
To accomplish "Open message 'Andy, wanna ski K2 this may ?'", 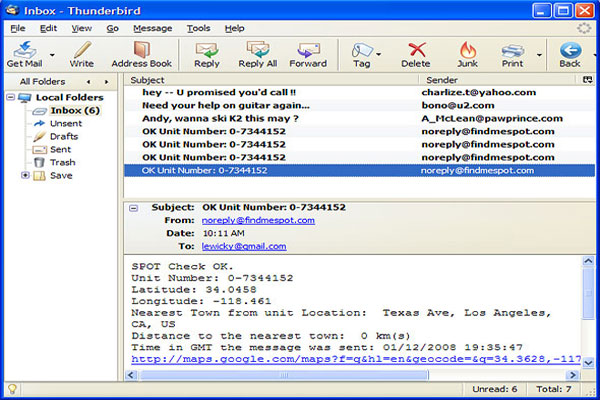I will [x=220, y=118].
